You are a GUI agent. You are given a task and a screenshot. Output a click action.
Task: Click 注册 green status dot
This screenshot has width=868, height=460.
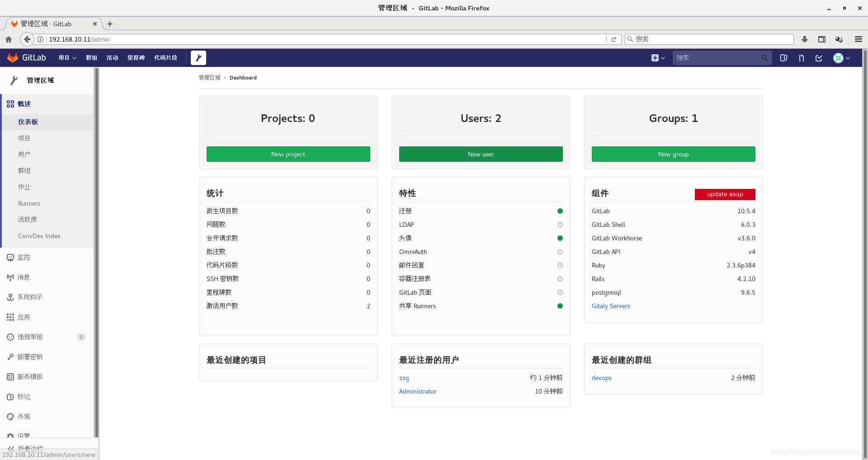tap(560, 211)
